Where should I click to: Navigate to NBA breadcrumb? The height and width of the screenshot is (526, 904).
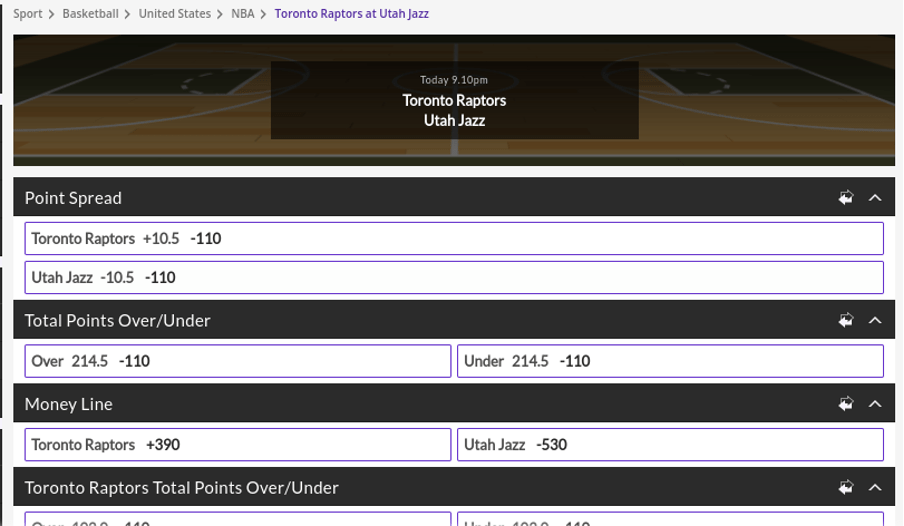click(x=243, y=14)
